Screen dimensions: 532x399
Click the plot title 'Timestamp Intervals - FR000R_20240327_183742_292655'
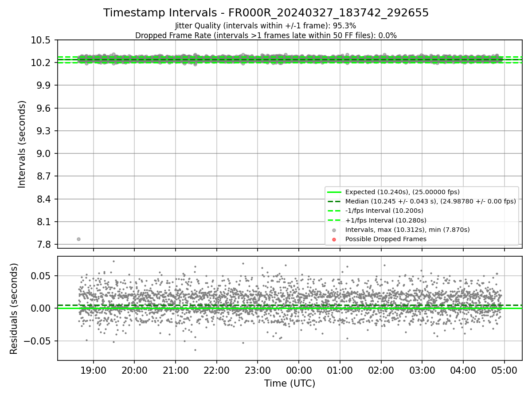click(266, 13)
